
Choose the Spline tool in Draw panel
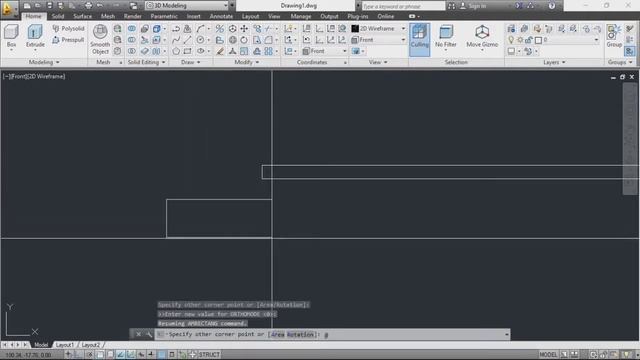[176, 40]
